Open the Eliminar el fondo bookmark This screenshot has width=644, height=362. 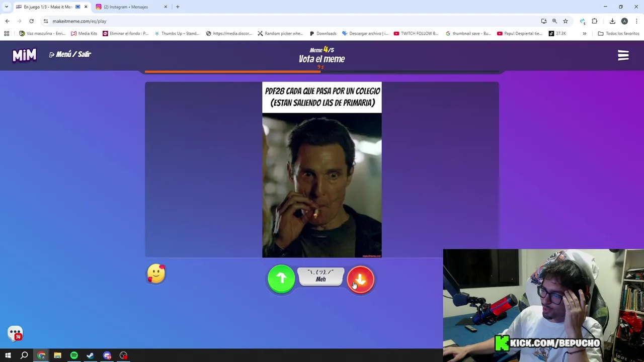[125, 34]
